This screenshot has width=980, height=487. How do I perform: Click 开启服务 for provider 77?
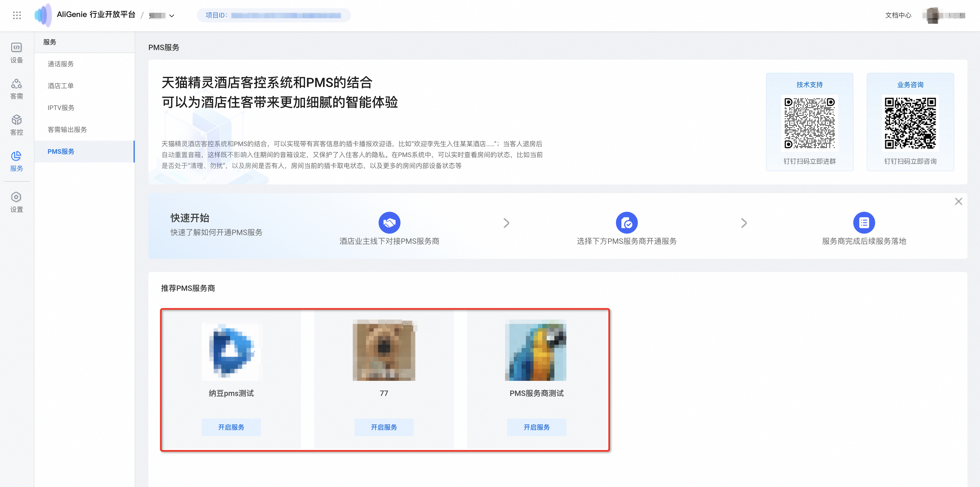coord(384,427)
